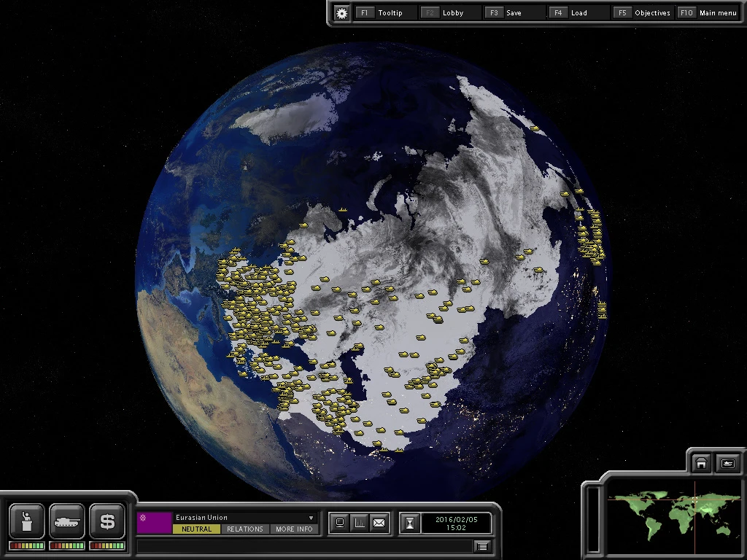Click the F3 Save menu item
This screenshot has width=747, height=560.
pos(514,13)
